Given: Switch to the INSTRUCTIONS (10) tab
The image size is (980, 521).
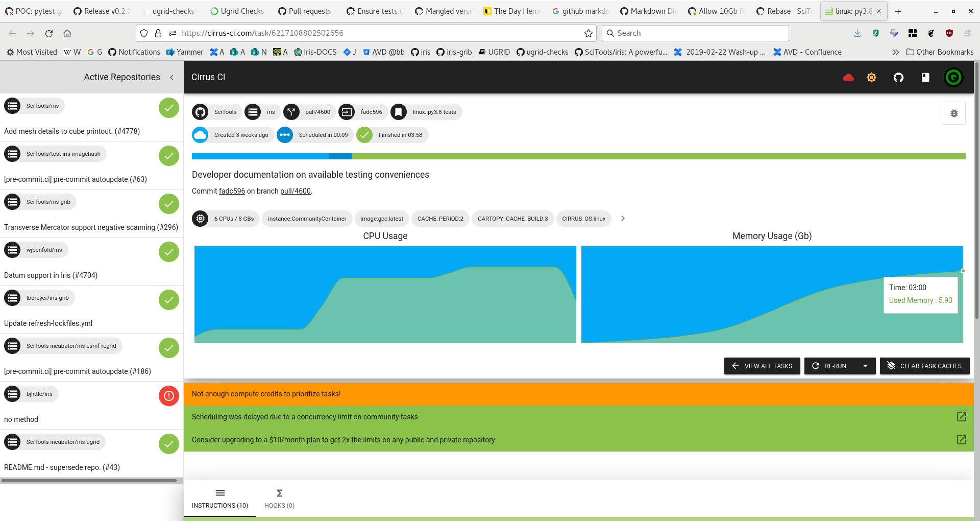Looking at the screenshot, I should [220, 499].
